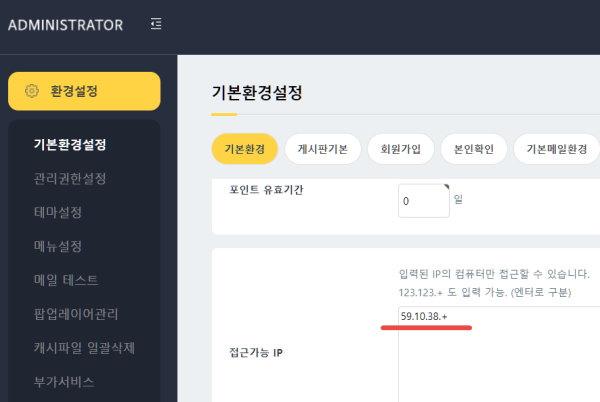Open the 테마설정 sidebar item
The height and width of the screenshot is (402, 600).
(58, 212)
